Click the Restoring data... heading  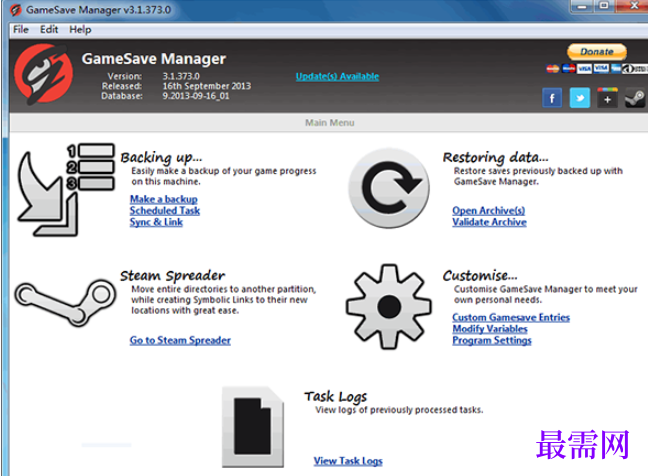pyautogui.click(x=496, y=157)
